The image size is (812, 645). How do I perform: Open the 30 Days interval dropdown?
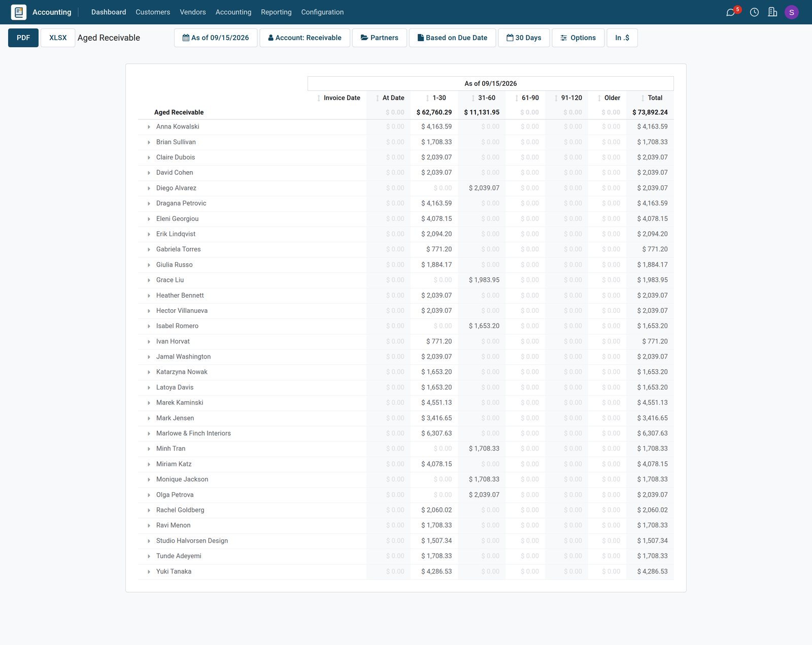coord(524,38)
